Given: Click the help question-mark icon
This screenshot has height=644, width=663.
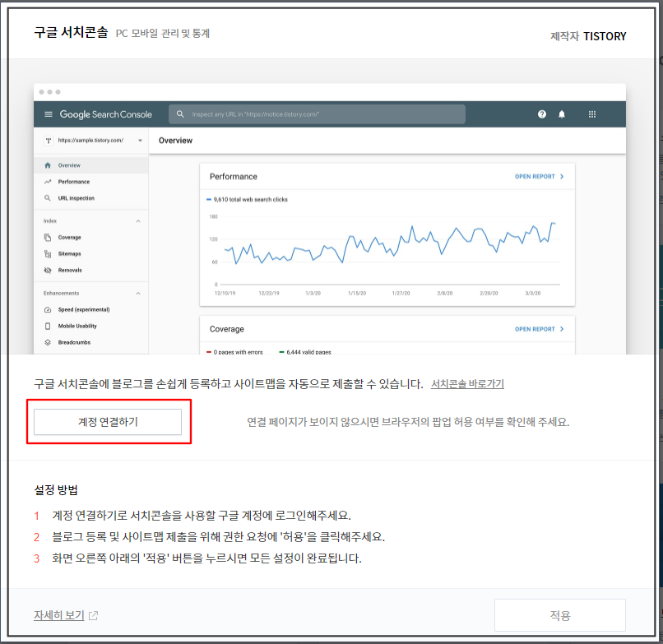Looking at the screenshot, I should coord(541,114).
